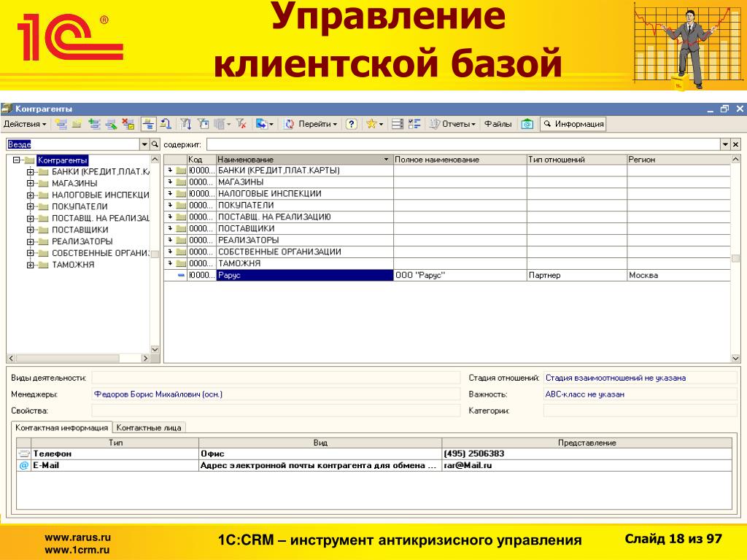Expand РЕАЛИЗАТОРЫ in the tree
747x560 pixels.
tap(31, 241)
